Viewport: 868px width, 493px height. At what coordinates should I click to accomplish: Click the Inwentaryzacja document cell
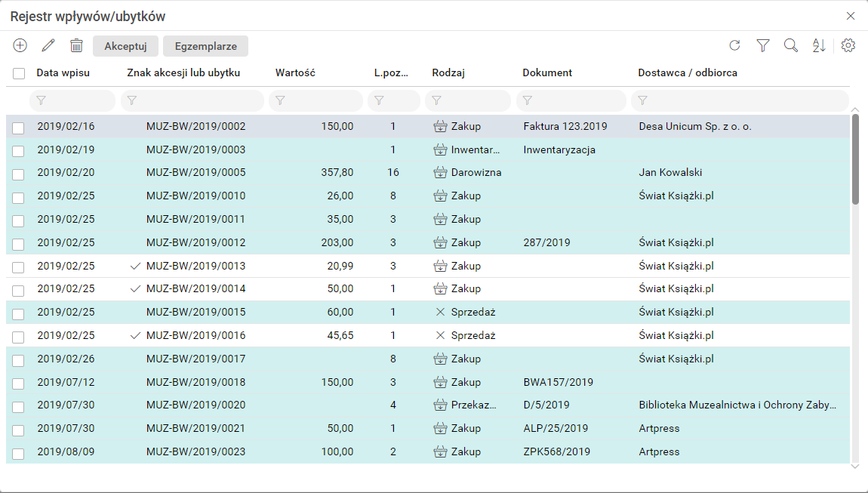point(559,149)
